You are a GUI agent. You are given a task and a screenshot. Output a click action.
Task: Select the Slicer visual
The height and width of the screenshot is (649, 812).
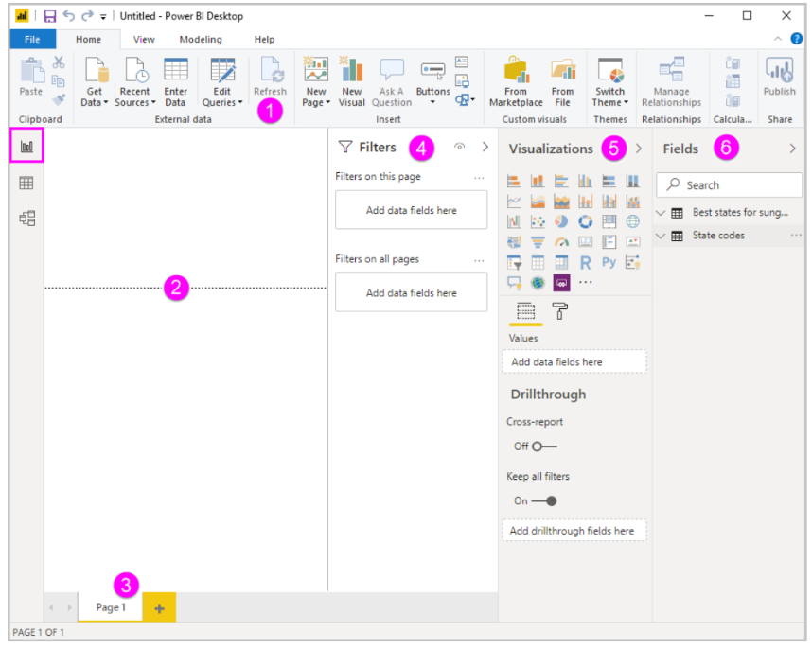pos(514,263)
